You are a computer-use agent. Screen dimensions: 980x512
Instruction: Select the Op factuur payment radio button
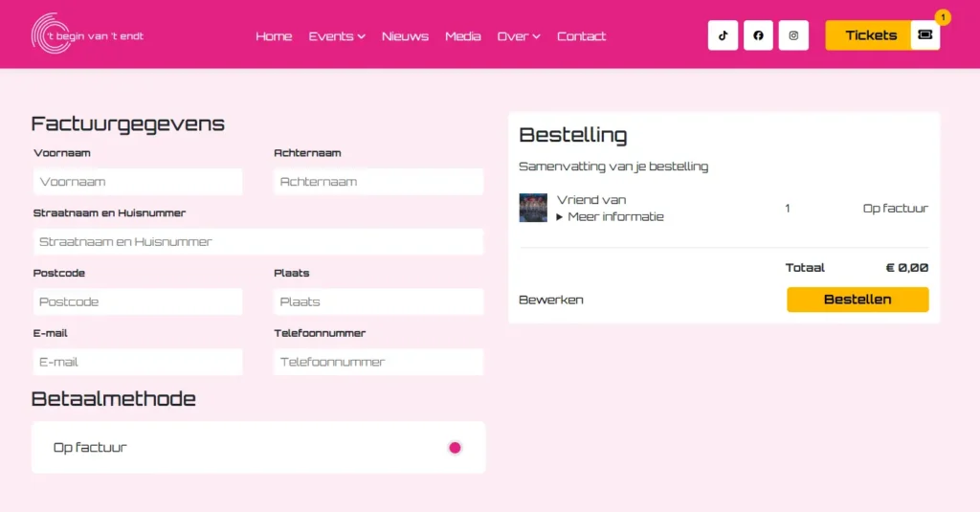tap(455, 448)
